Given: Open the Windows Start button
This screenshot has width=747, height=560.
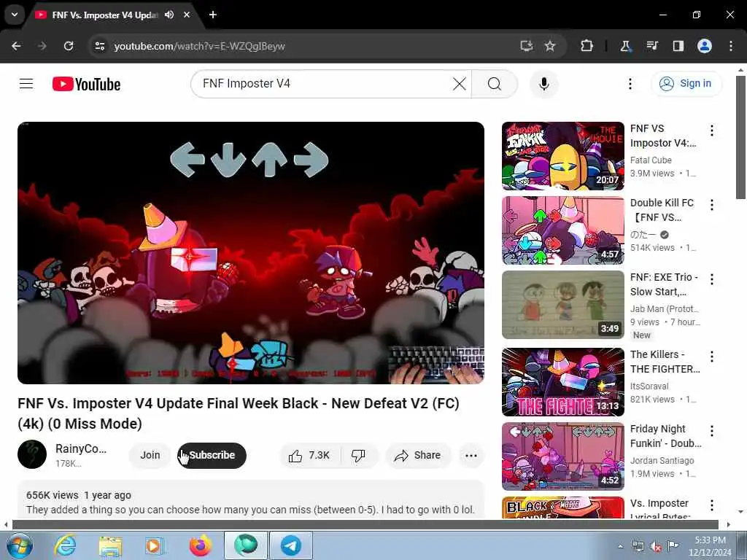Looking at the screenshot, I should pos(18,545).
